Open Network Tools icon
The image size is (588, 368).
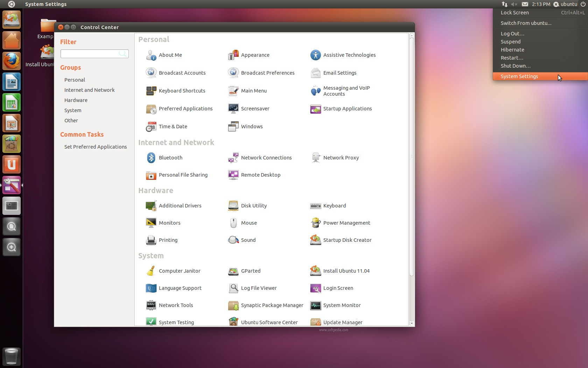pyautogui.click(x=151, y=305)
